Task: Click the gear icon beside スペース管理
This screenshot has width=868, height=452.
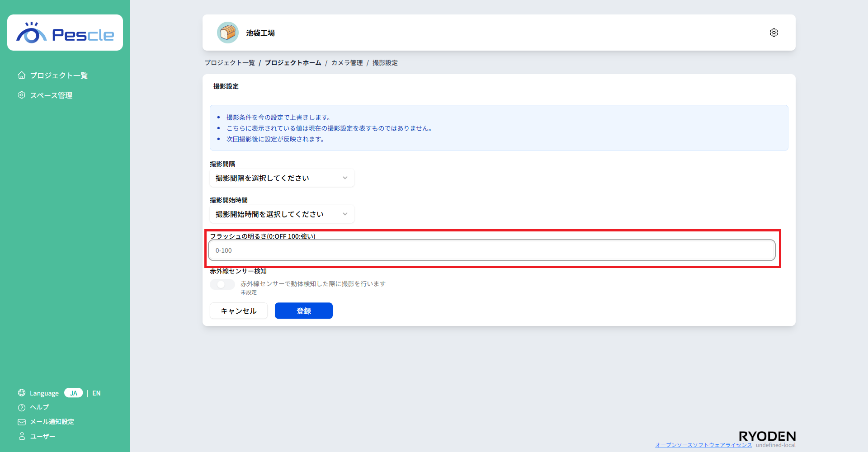Action: pos(22,95)
